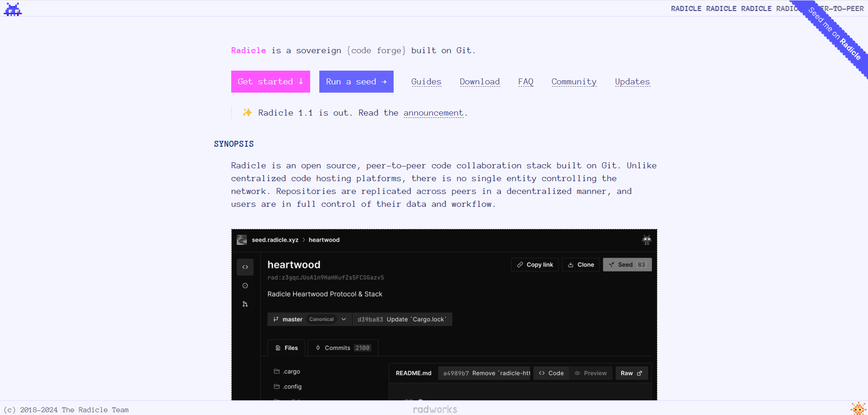Click the rad:z3gqcJUoA1n9HaHKufZs5FCSGazv5 repository ID
This screenshot has width=868, height=415.
tap(326, 277)
